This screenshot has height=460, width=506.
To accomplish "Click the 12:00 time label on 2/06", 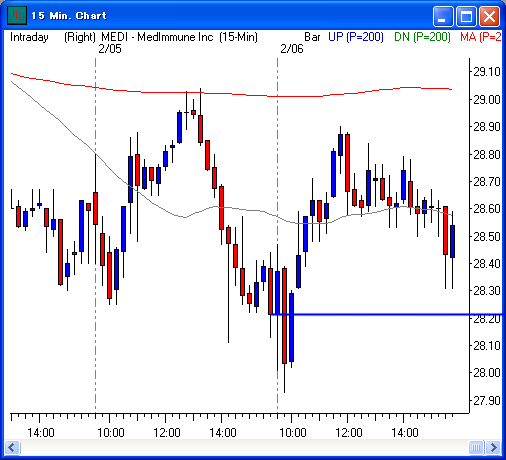I will point(349,433).
